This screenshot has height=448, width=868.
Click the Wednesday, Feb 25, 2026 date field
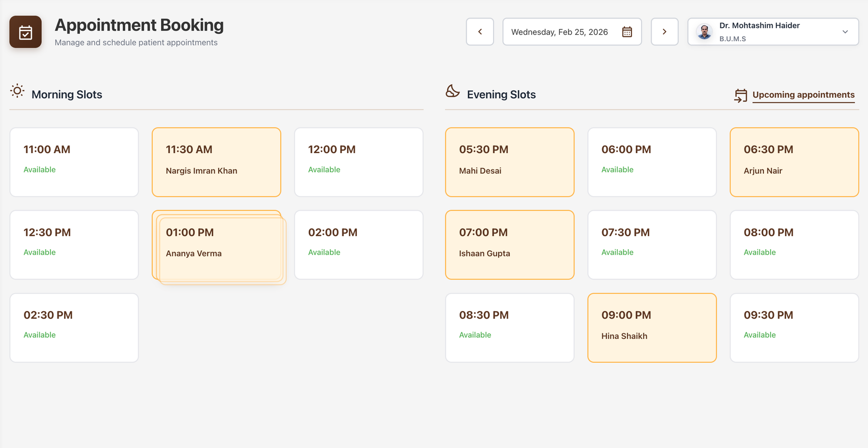click(x=572, y=31)
